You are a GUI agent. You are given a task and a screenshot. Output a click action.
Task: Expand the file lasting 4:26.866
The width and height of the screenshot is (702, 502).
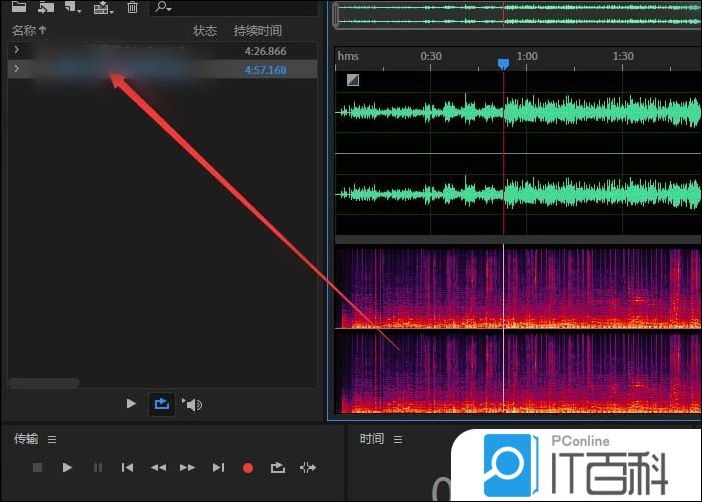(16, 50)
